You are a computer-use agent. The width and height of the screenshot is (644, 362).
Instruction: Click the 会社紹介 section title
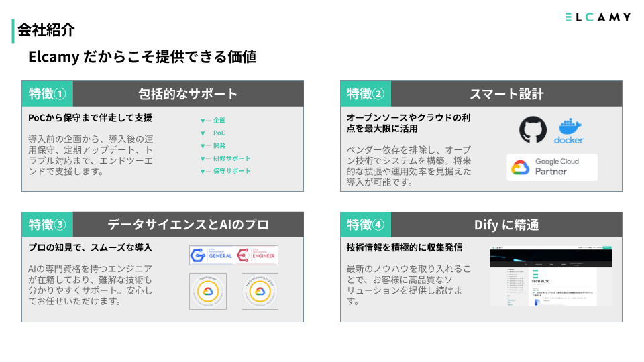tap(46, 30)
